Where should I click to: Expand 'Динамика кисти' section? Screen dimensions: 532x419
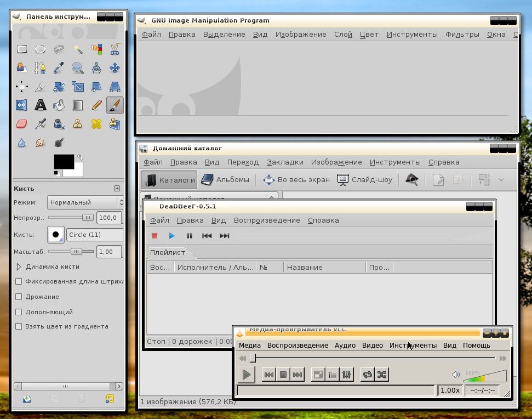(19, 267)
